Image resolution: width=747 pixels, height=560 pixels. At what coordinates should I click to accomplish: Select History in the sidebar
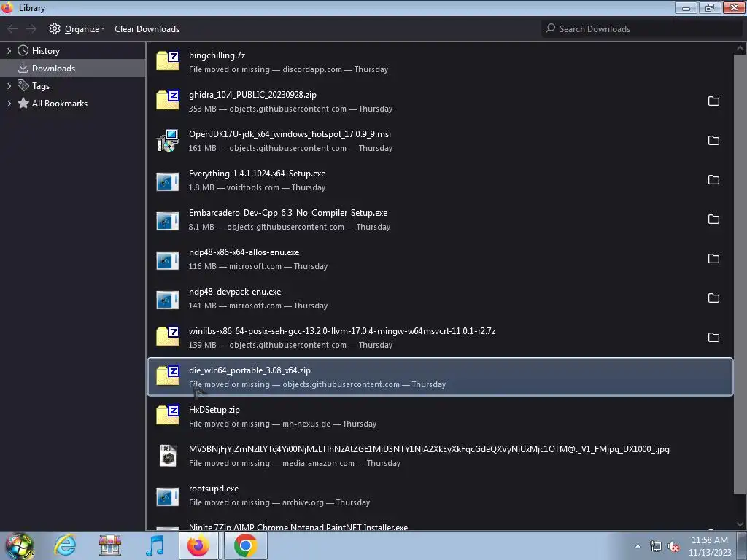pyautogui.click(x=72, y=50)
